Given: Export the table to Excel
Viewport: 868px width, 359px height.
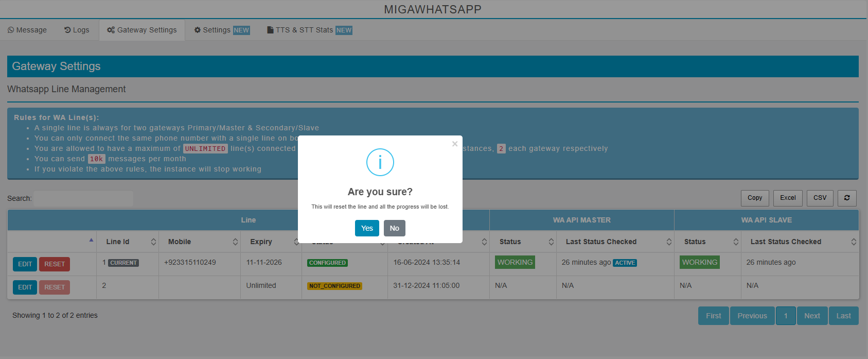Looking at the screenshot, I should (788, 198).
